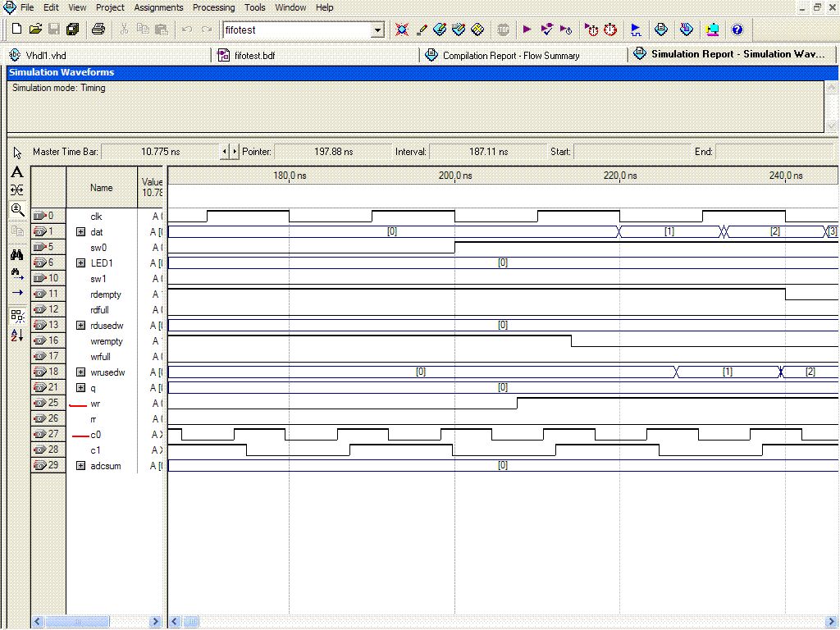Open the Processing menu

pos(213,7)
